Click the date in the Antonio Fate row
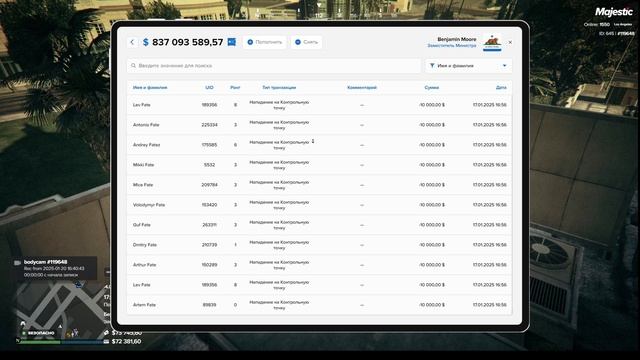 (x=490, y=125)
